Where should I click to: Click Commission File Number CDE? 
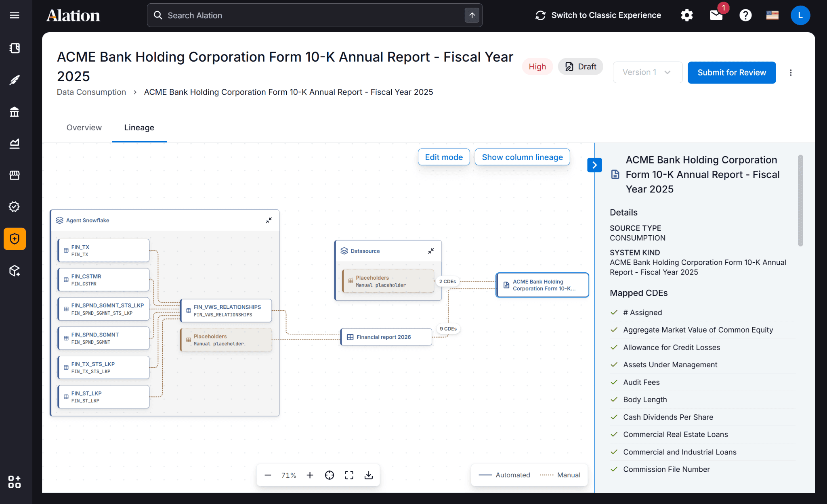tap(666, 469)
